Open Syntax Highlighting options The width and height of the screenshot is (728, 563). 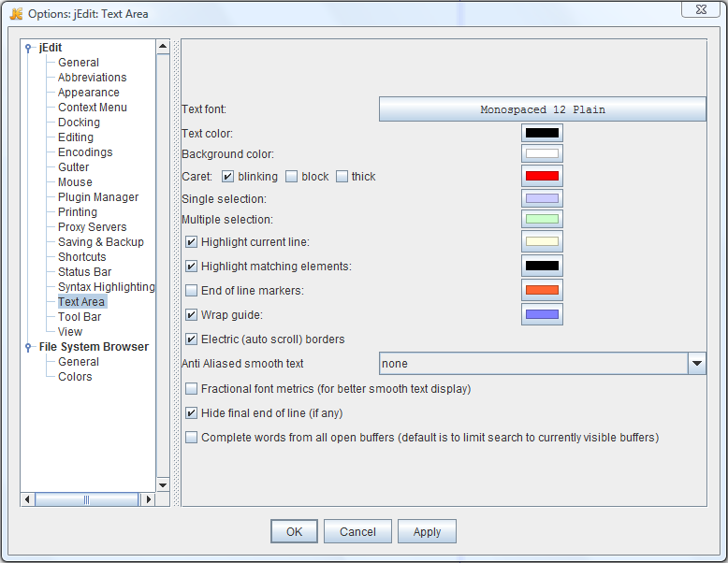click(x=107, y=287)
